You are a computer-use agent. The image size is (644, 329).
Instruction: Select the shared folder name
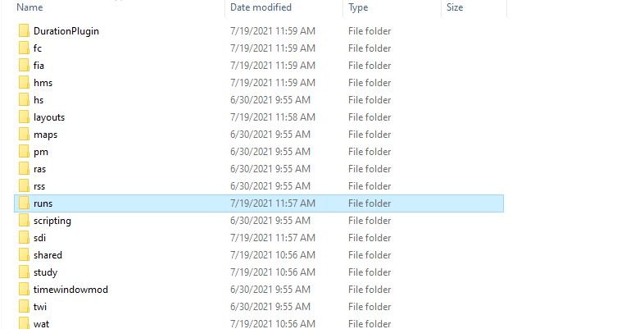48,255
